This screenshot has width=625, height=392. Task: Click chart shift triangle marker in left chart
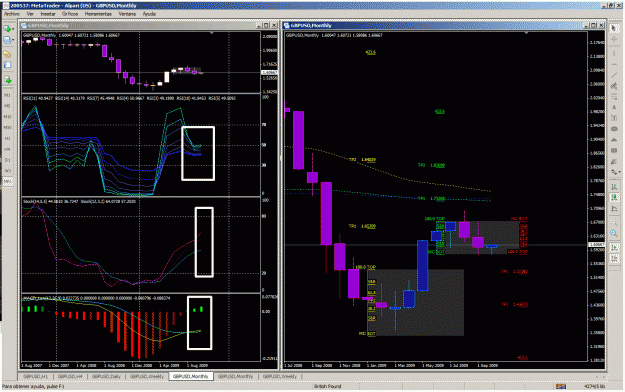(211, 33)
